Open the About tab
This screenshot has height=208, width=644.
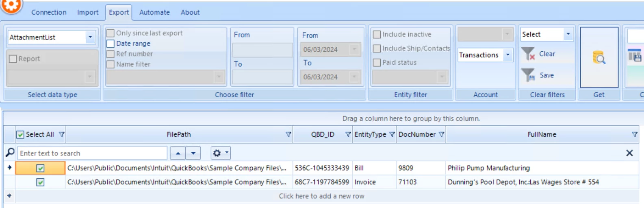coord(190,12)
